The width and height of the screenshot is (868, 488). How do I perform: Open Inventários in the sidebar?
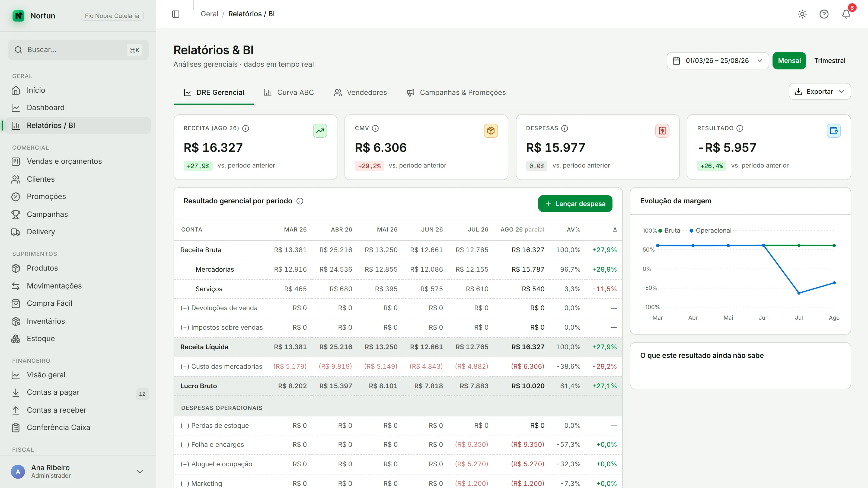[78, 321]
